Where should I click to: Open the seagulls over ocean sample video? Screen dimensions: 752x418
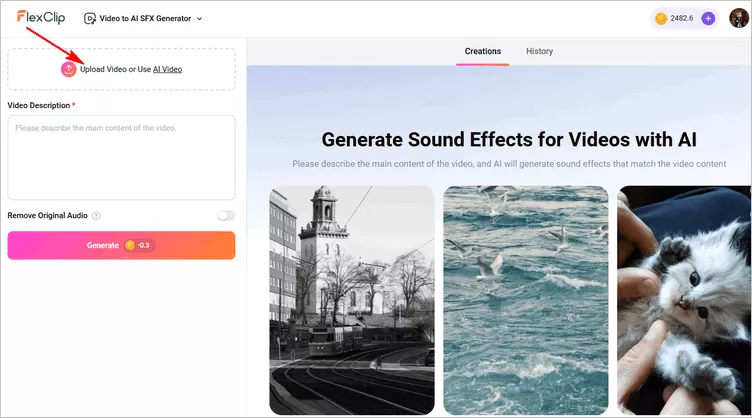526,301
